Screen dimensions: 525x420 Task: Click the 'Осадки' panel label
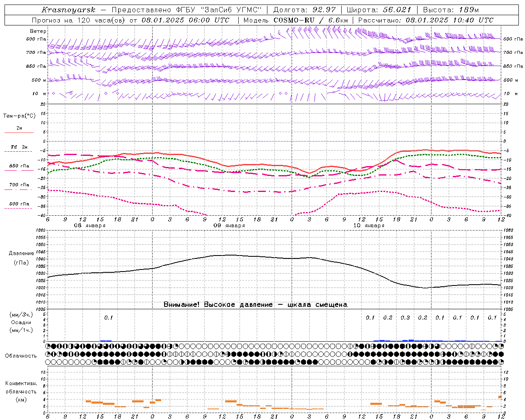click(x=21, y=322)
